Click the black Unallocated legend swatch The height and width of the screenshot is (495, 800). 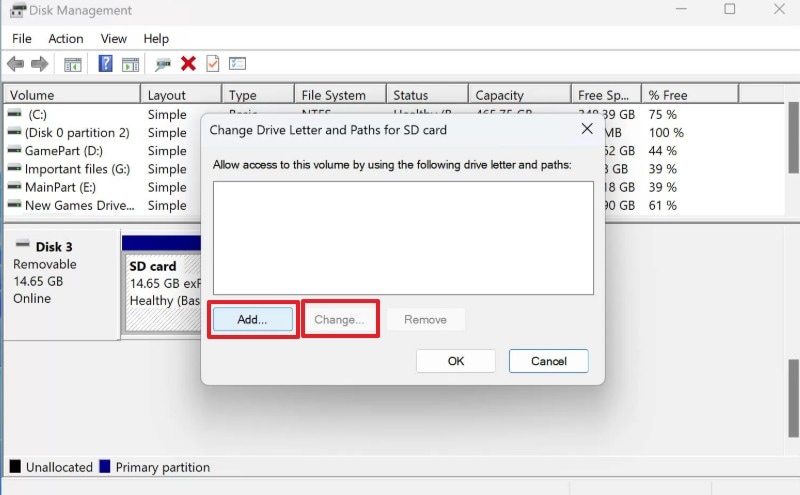[x=15, y=466]
